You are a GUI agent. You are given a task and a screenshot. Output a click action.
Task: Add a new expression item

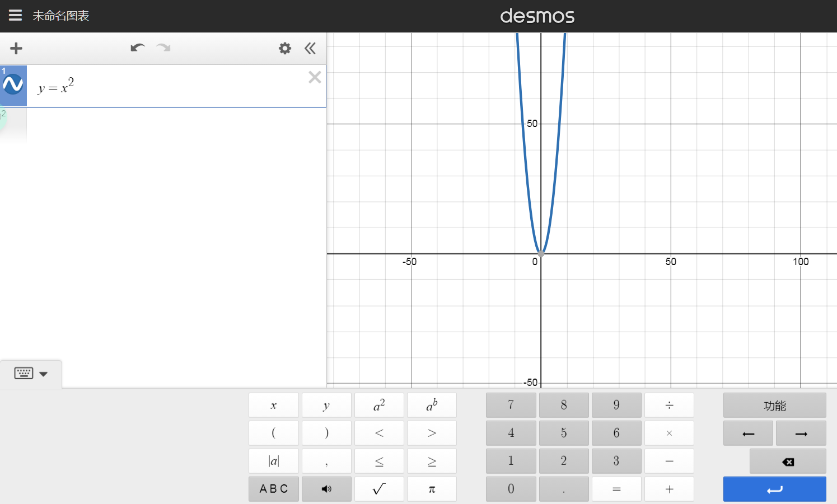pos(16,49)
